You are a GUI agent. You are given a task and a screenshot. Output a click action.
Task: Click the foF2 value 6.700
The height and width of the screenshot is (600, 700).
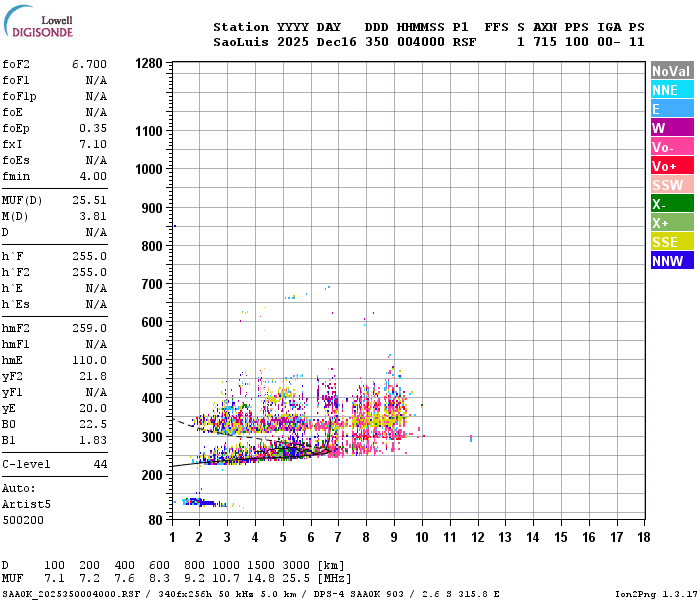[89, 64]
